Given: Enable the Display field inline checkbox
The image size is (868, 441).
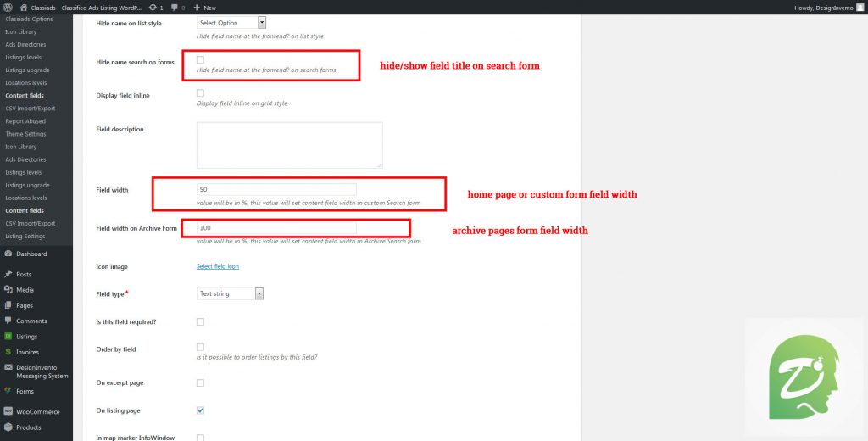Looking at the screenshot, I should (x=200, y=93).
